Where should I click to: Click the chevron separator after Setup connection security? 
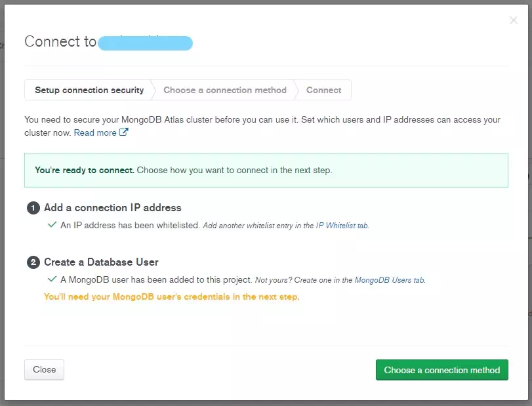153,90
